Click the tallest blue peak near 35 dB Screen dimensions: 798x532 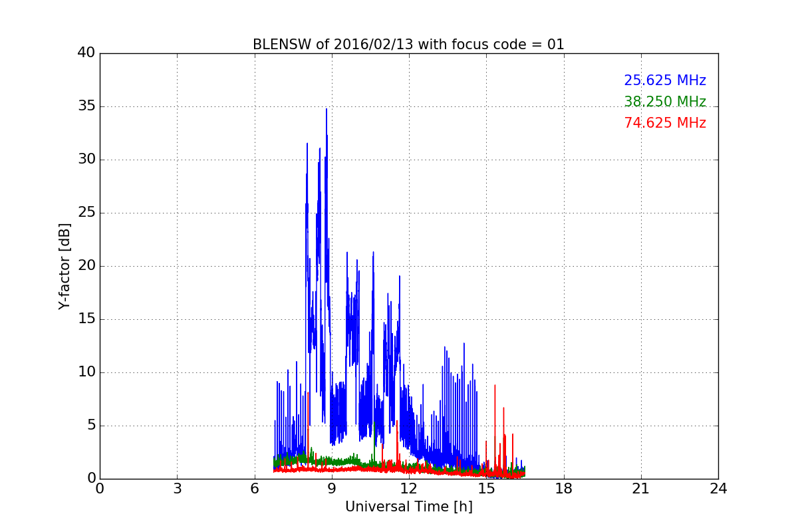pos(326,110)
